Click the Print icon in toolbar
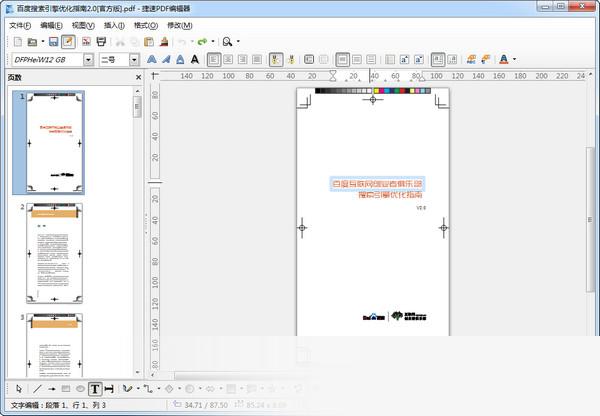The height and width of the screenshot is (416, 600). click(101, 42)
